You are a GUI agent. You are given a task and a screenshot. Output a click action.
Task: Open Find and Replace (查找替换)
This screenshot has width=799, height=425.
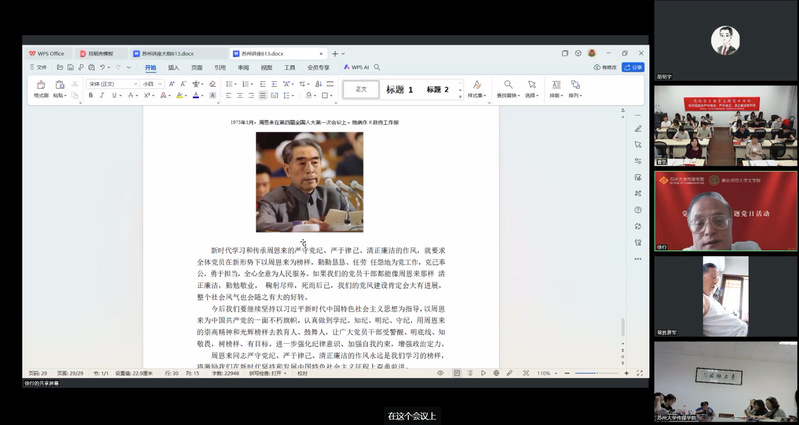tap(508, 87)
